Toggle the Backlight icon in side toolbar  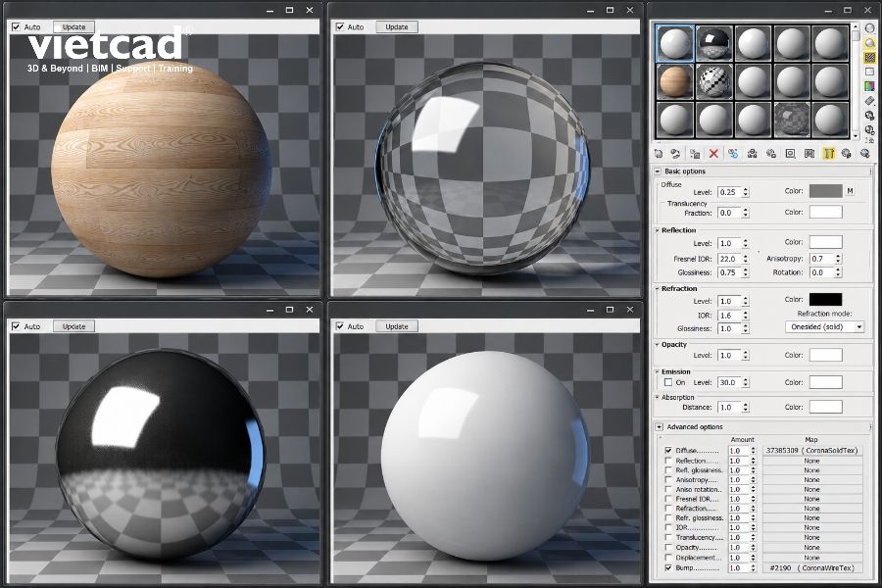869,43
